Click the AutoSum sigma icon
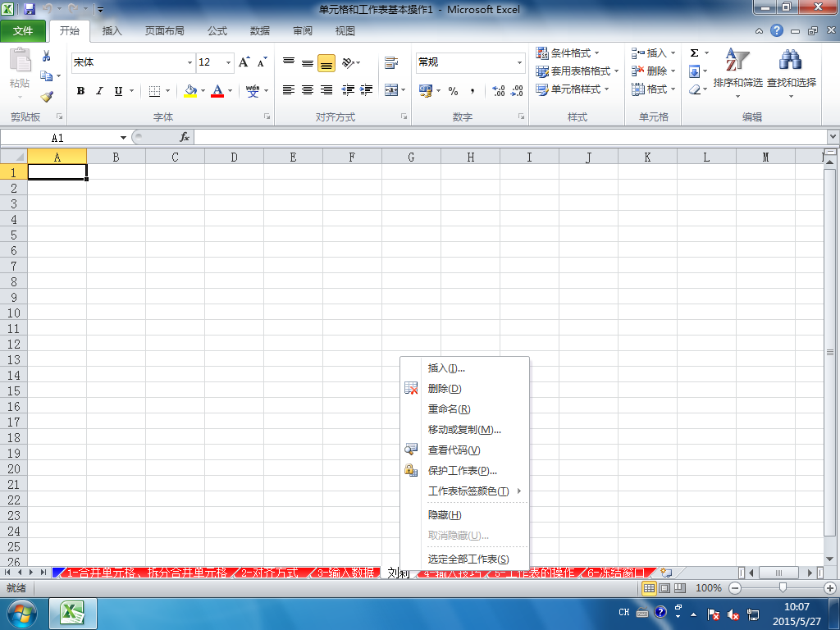Screen dimensions: 840x630 point(694,52)
